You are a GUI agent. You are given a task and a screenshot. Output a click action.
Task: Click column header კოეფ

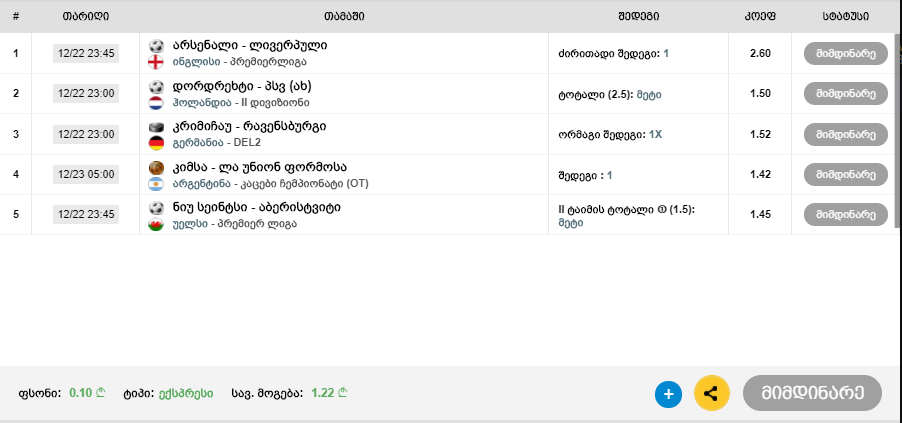(x=760, y=16)
